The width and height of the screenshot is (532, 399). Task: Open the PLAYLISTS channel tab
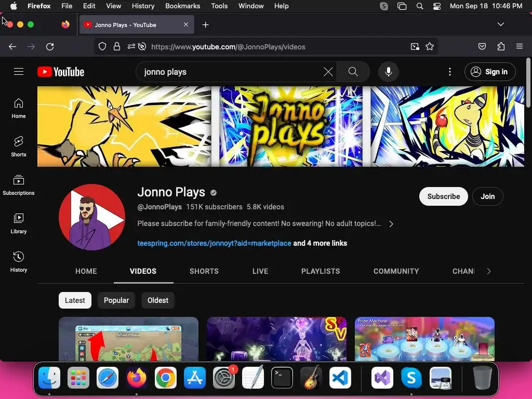point(321,271)
